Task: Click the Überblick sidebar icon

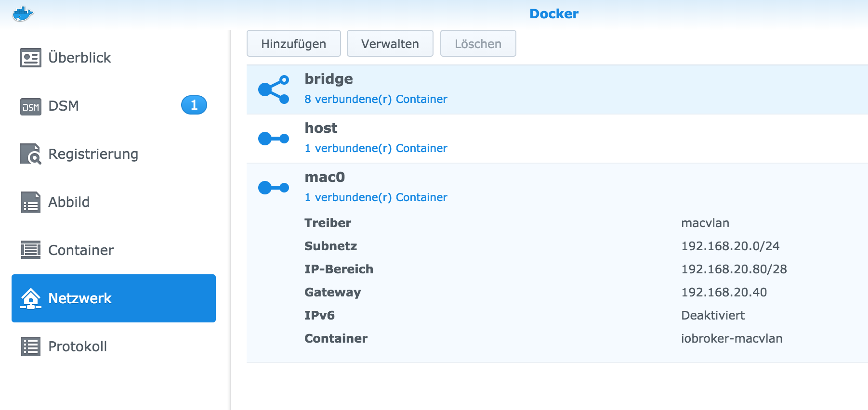Action: point(31,58)
